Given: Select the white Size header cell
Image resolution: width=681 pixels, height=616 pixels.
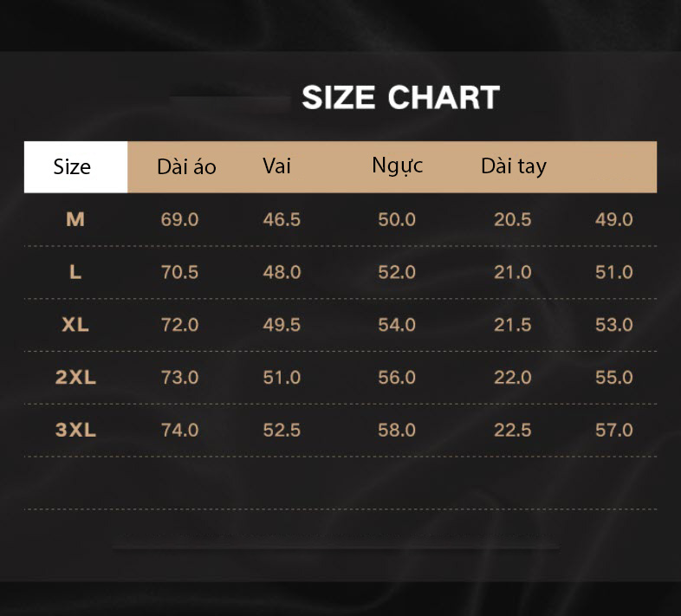Looking at the screenshot, I should 76,167.
